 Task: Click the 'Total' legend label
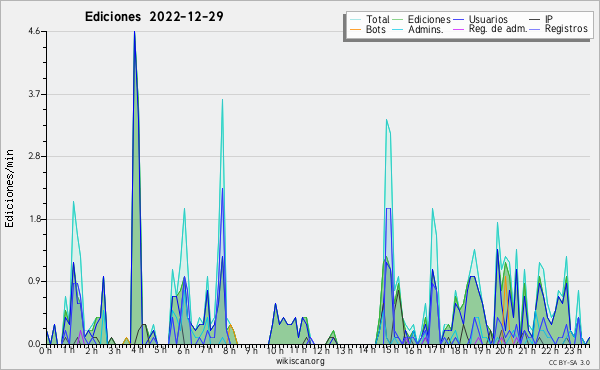click(378, 19)
